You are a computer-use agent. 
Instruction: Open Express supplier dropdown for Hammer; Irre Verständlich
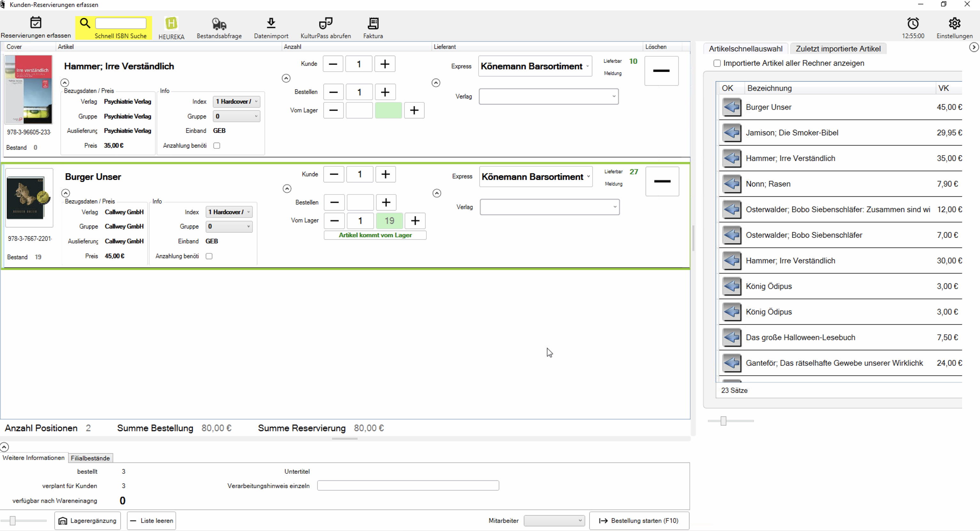point(535,66)
